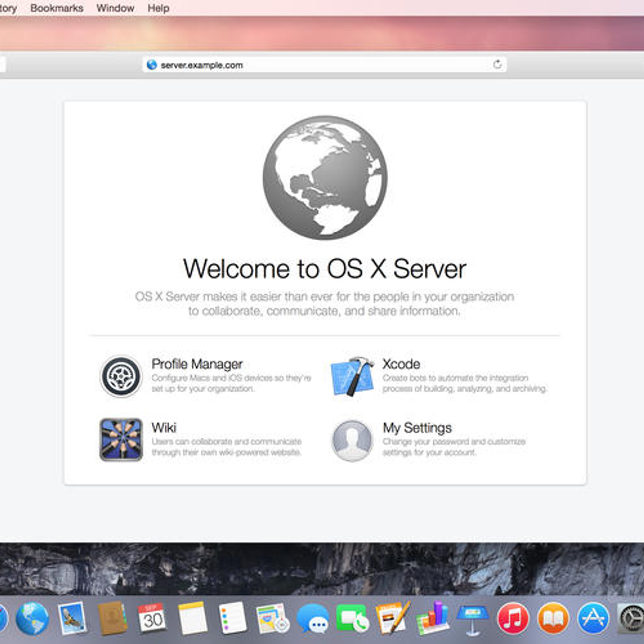Open the Wiki link
The width and height of the screenshot is (644, 644).
(163, 427)
